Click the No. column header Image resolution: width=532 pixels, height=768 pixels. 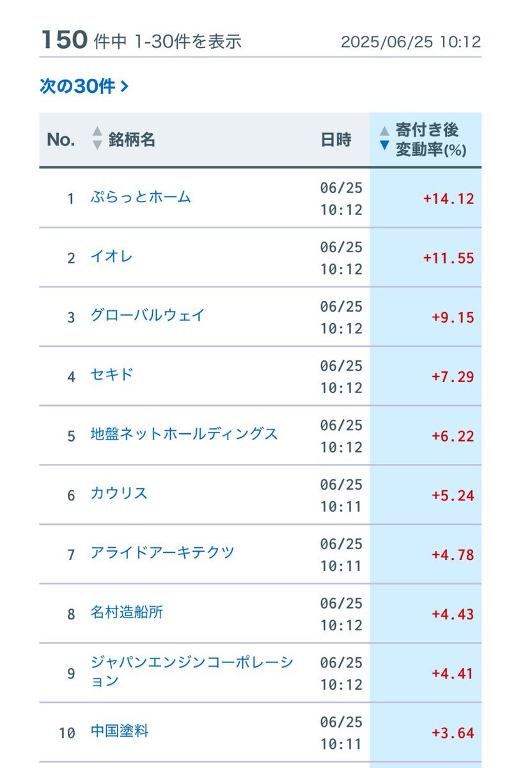tap(61, 140)
